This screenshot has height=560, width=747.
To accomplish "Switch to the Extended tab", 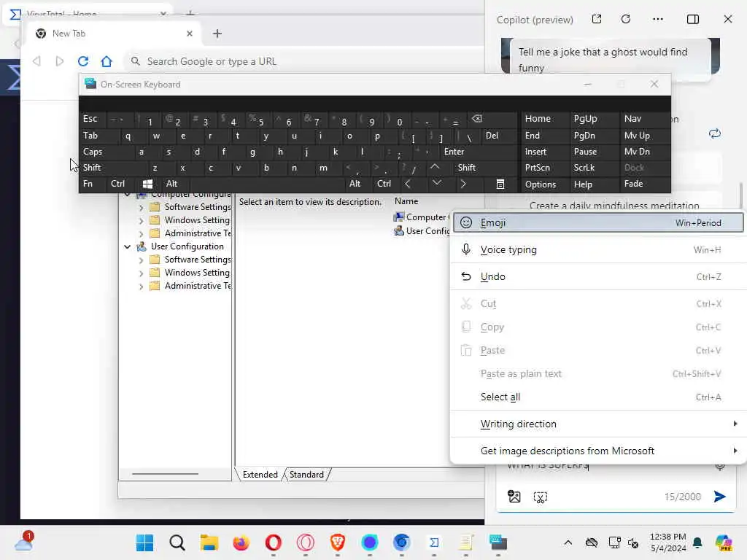I will tap(260, 474).
